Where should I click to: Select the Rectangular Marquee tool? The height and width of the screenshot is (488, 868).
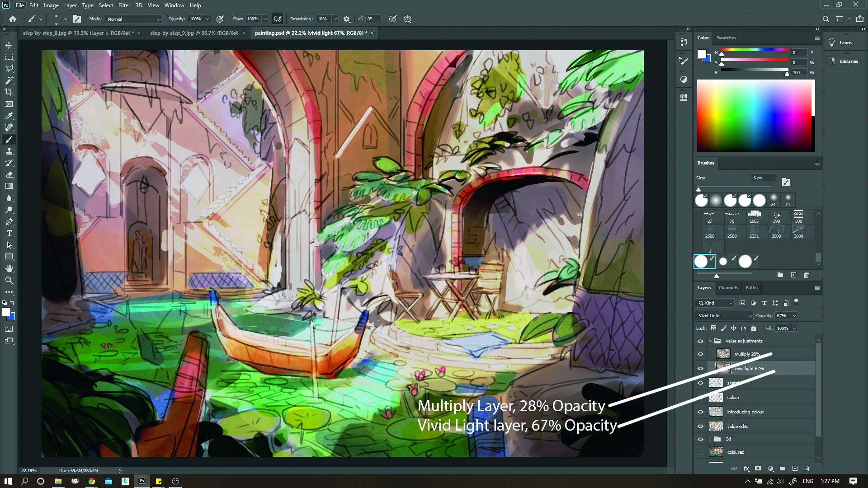[9, 57]
